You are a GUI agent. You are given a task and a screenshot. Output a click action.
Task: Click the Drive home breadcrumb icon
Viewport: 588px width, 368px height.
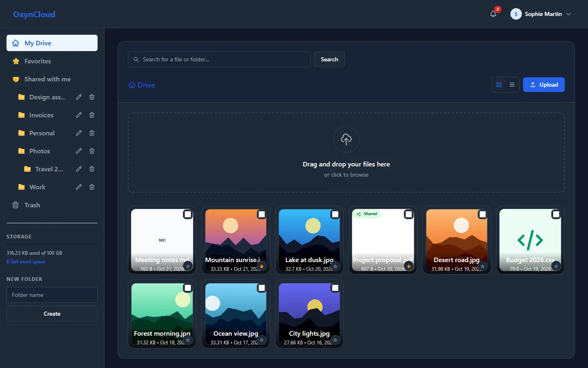tap(132, 85)
